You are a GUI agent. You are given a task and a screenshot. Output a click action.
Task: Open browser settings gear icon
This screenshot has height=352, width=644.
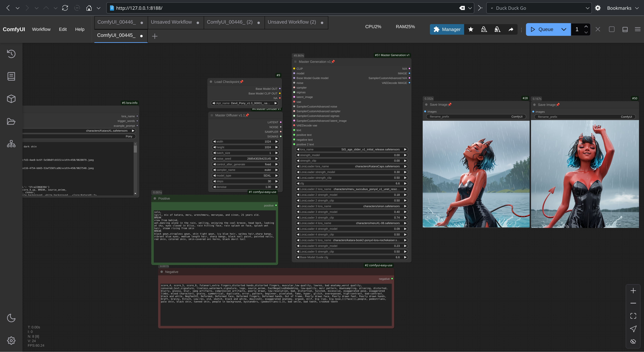pyautogui.click(x=598, y=8)
